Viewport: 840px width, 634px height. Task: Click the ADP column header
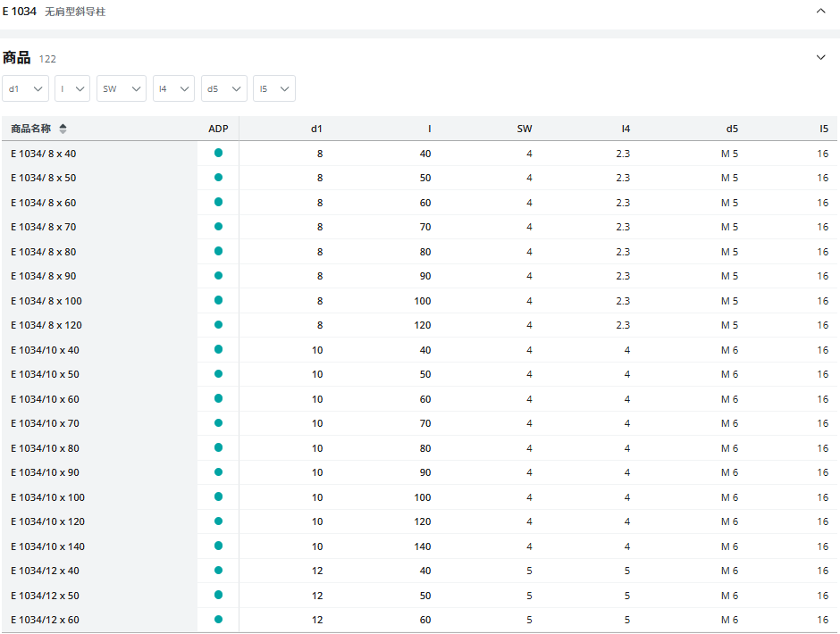click(218, 129)
